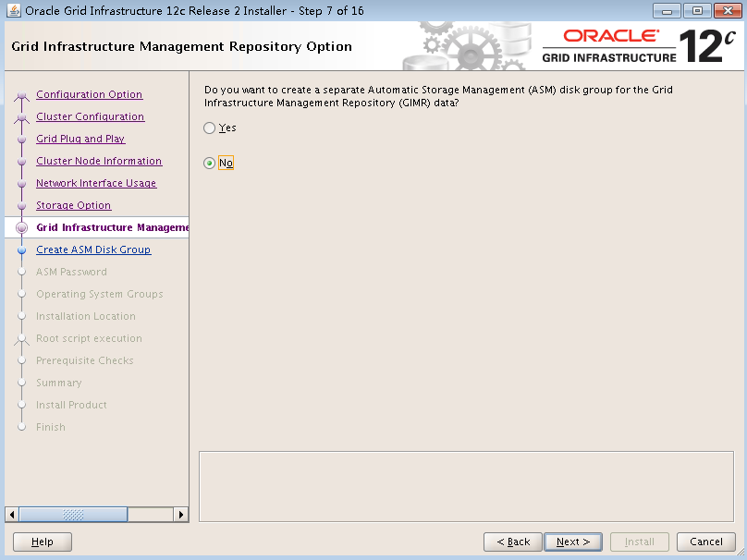Click left arrow of sidebar scrollbar
747x560 pixels.
pos(12,515)
